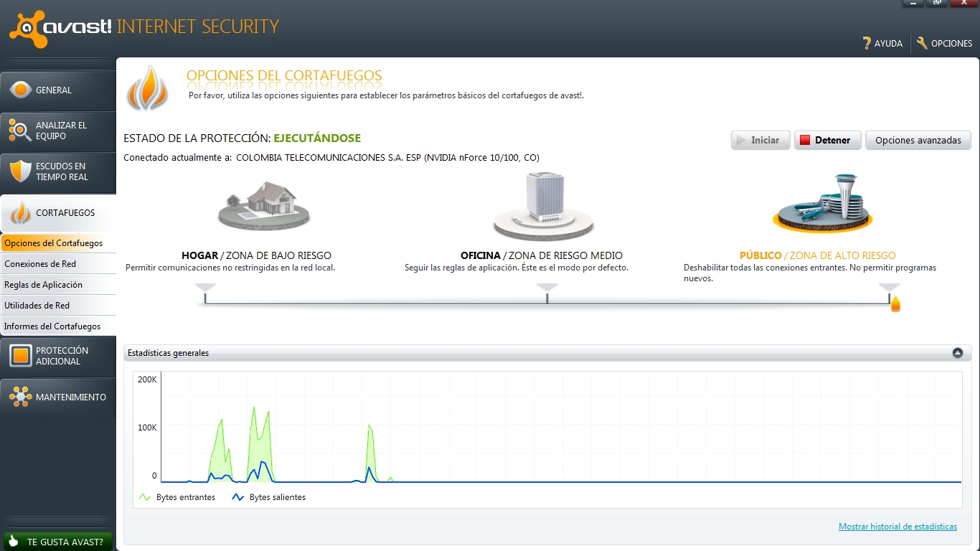Open the MANTENIMIENTO section
This screenshot has height=551, width=980.
click(58, 397)
